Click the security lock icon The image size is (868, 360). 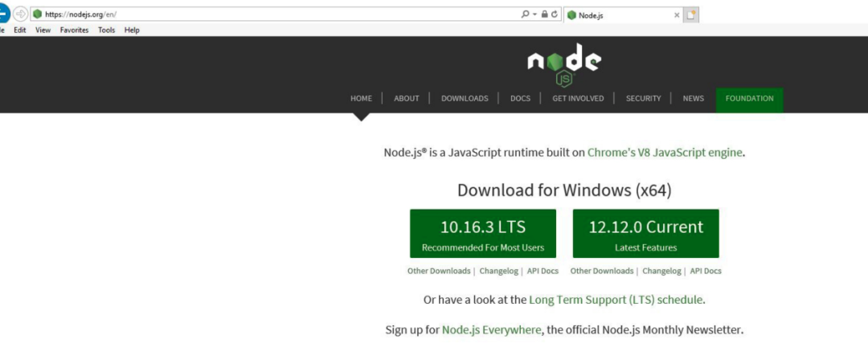click(544, 14)
